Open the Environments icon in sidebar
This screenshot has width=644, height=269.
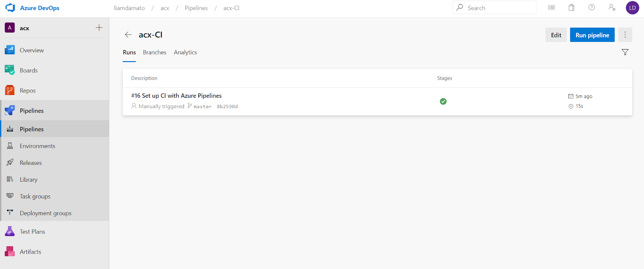pyautogui.click(x=10, y=146)
